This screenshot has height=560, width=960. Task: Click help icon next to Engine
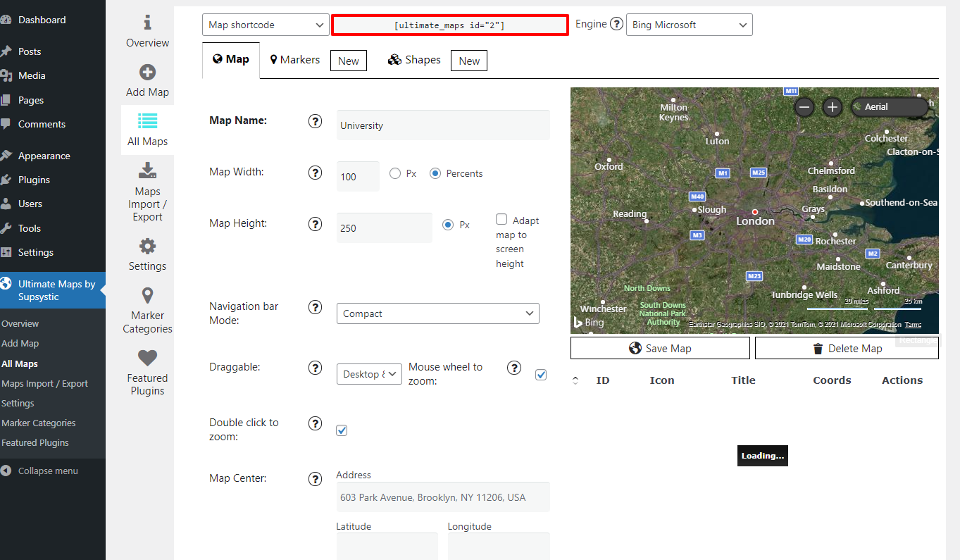(616, 24)
